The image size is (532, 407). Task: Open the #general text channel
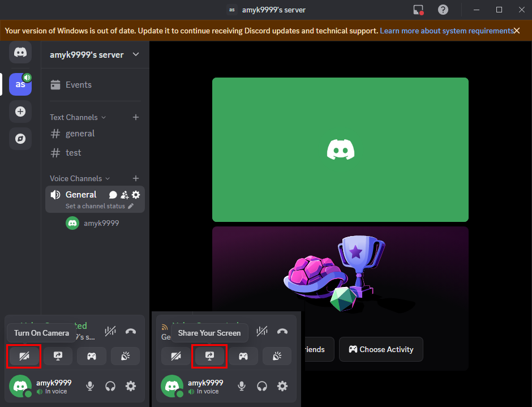click(95, 134)
